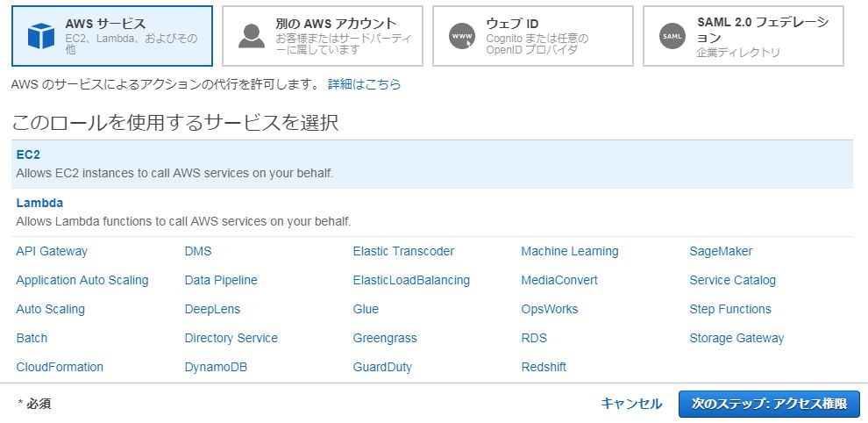
Task: Select API Gateway service
Action: [x=52, y=251]
